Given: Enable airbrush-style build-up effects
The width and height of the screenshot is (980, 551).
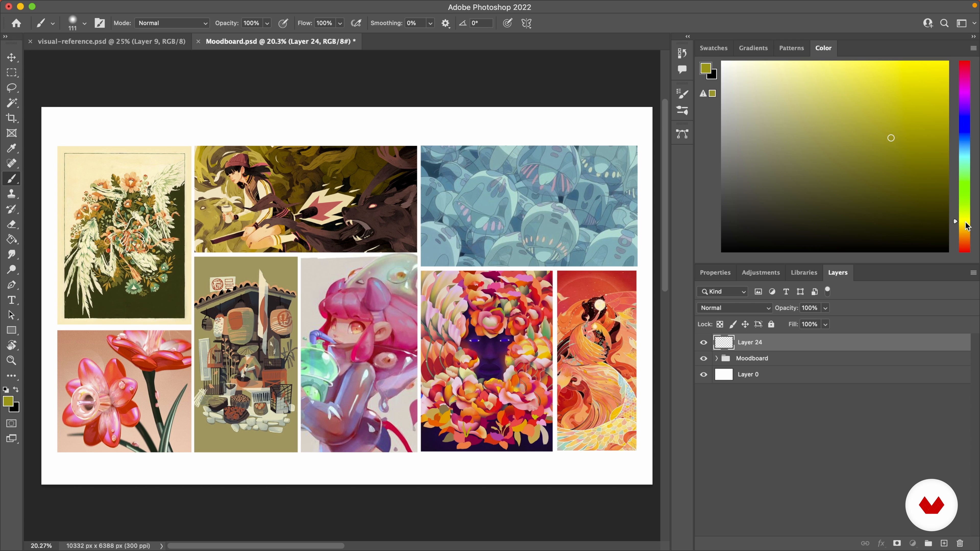Looking at the screenshot, I should click(357, 23).
